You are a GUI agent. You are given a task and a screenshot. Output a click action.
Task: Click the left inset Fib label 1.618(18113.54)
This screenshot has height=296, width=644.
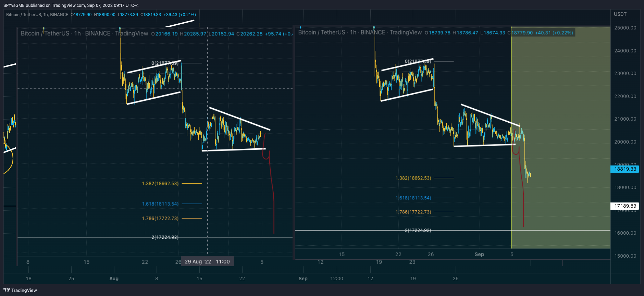[x=160, y=204]
